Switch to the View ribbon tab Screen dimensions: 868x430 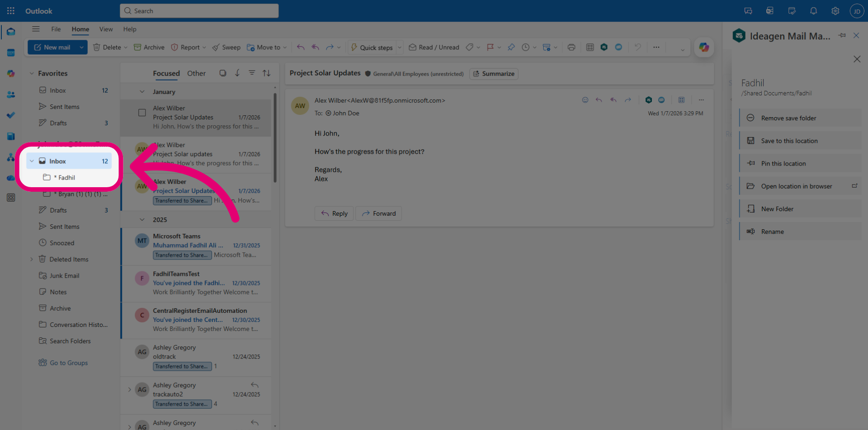(x=106, y=29)
